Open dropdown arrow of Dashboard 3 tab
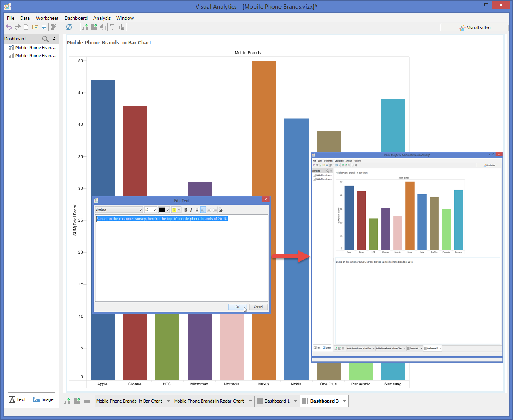 pos(344,401)
